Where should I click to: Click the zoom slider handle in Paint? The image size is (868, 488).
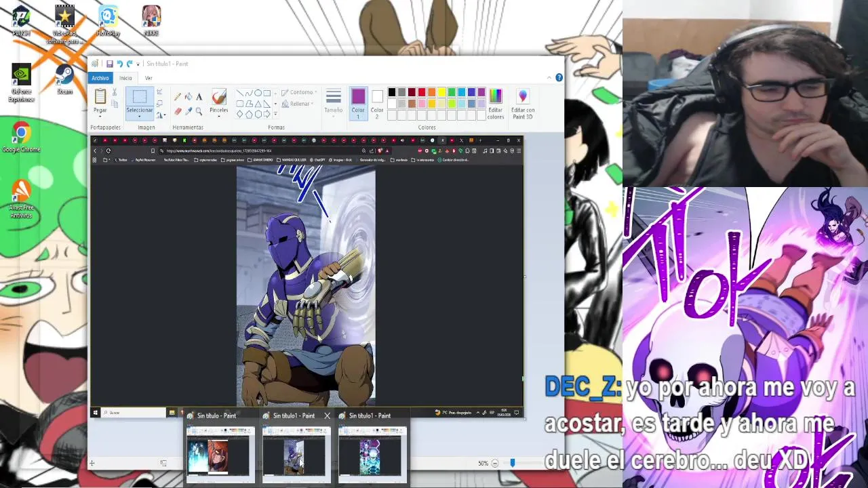click(512, 463)
